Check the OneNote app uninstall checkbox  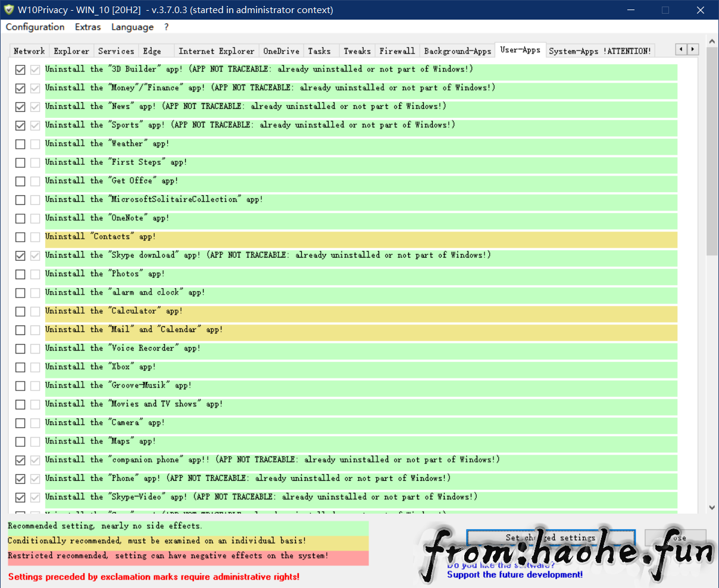[x=20, y=218]
